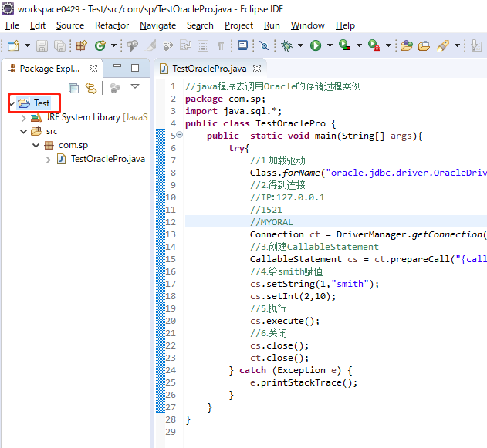Toggle Link with Editor icon
The image size is (487, 448).
pos(91,89)
